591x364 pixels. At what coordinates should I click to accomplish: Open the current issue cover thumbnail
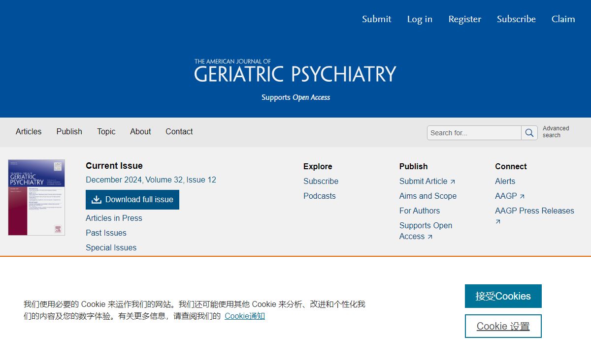click(36, 197)
